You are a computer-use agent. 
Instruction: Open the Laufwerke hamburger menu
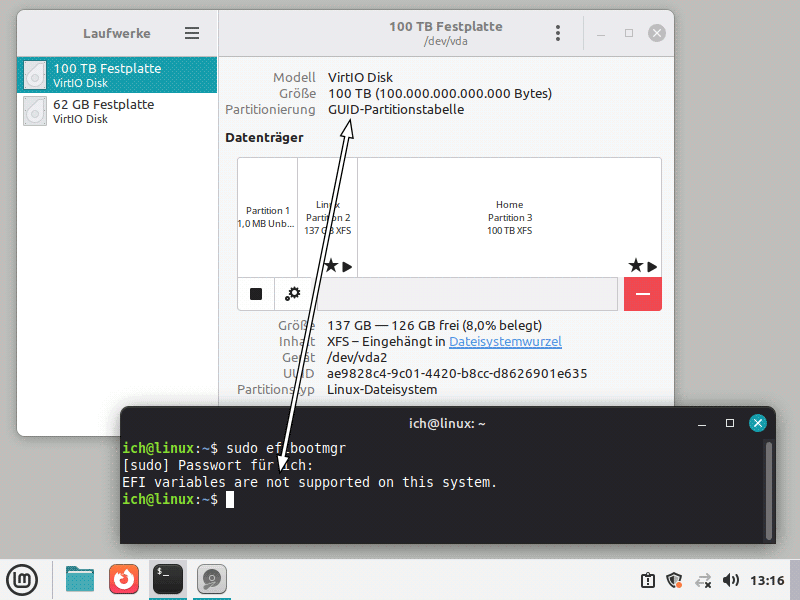coord(192,33)
